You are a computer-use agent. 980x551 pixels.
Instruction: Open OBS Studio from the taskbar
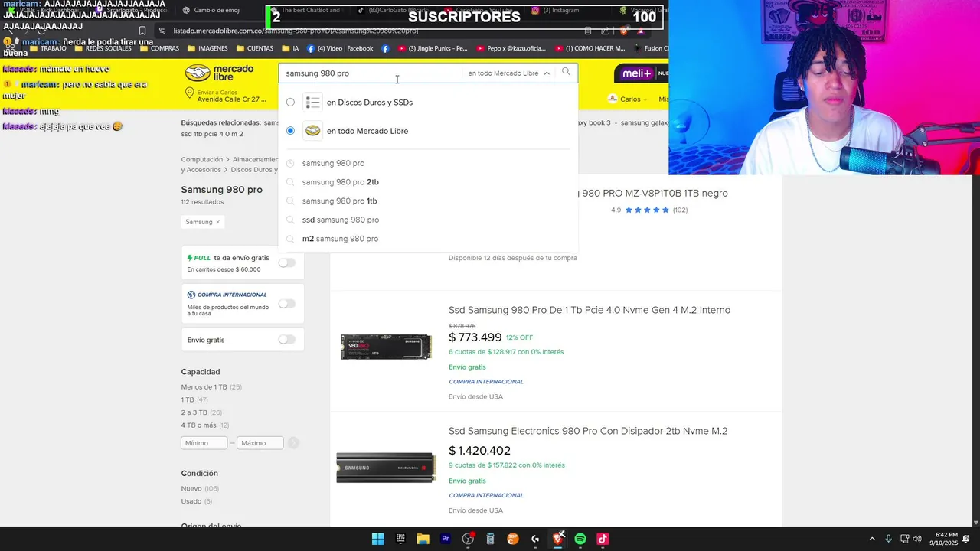click(468, 539)
